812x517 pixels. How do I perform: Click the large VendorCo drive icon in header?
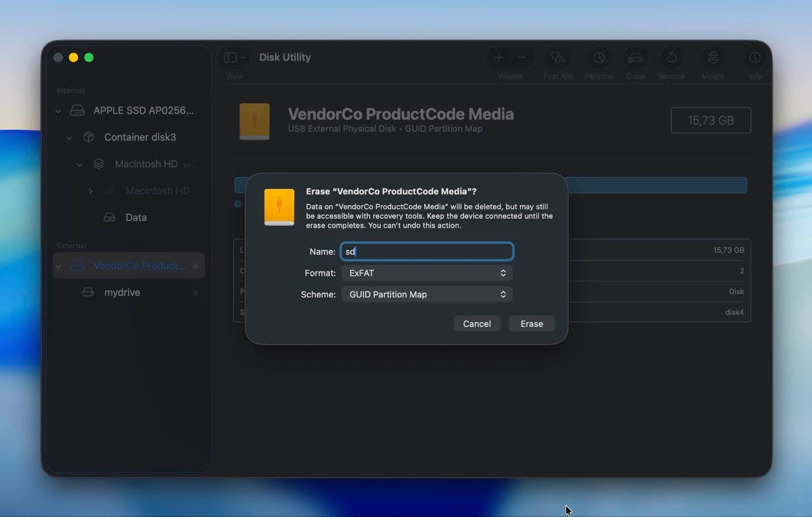coord(254,121)
